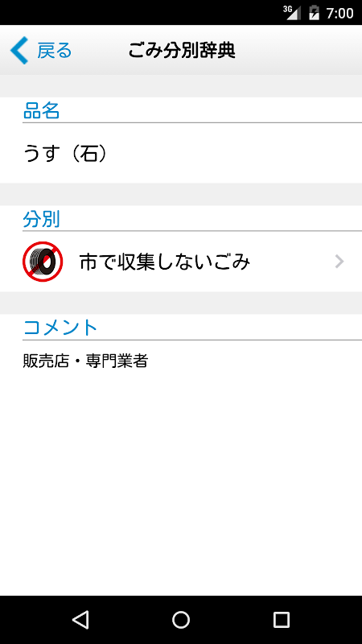Tap Android back triangle navigation button
This screenshot has height=644, width=362.
pyautogui.click(x=80, y=619)
